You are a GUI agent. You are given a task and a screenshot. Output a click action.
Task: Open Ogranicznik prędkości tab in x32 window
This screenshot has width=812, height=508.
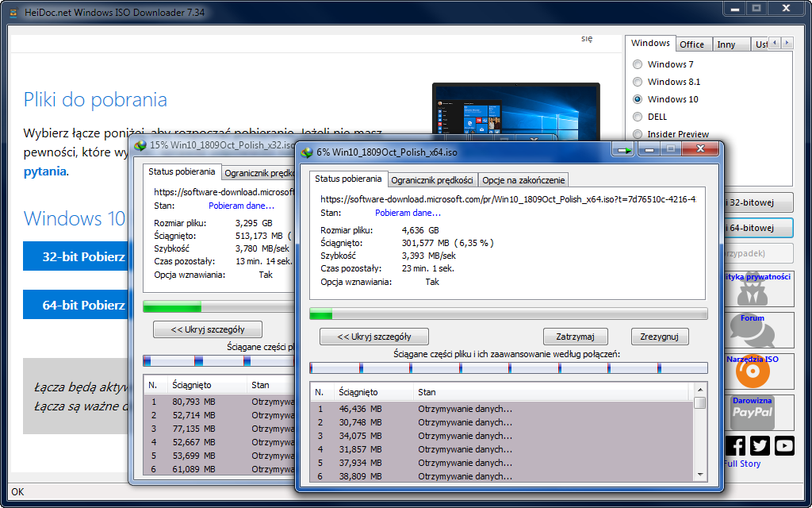pos(259,173)
